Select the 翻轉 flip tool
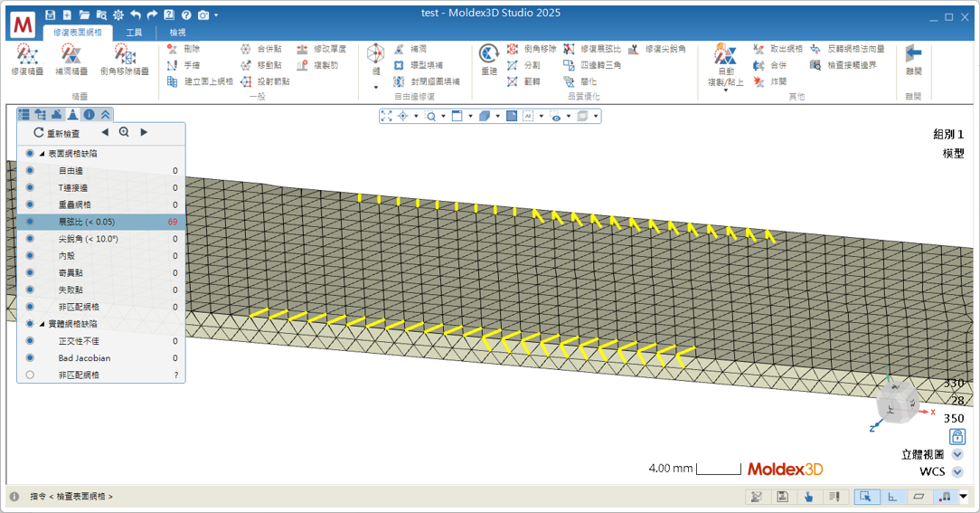980x513 pixels. click(523, 81)
